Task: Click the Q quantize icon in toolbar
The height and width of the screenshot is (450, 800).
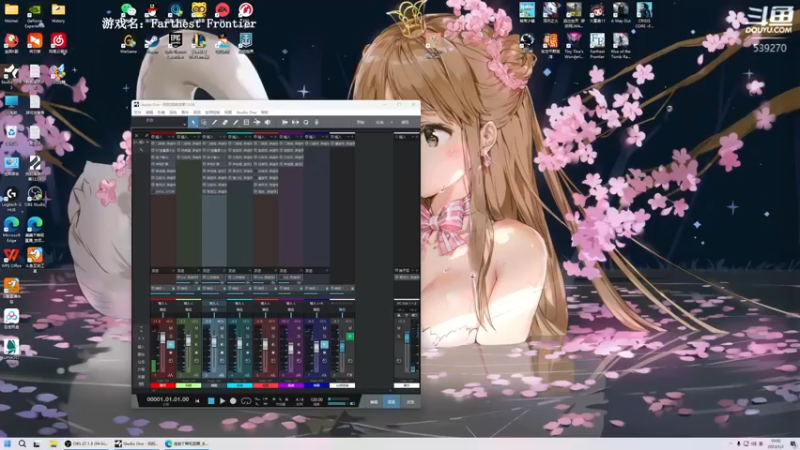Action: [306, 122]
